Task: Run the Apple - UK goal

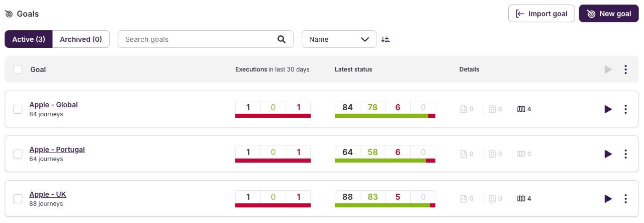Action: click(x=608, y=199)
